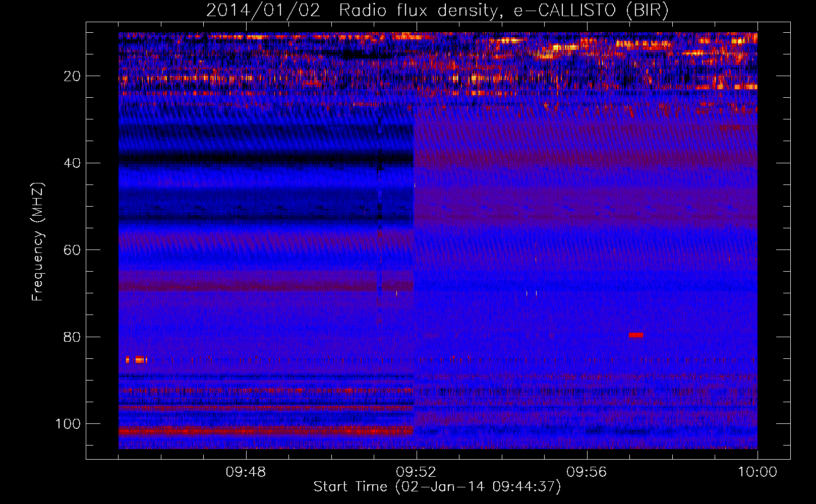Click the 'Frequency (MHZ)' axis label
The width and height of the screenshot is (816, 504).
(x=38, y=241)
